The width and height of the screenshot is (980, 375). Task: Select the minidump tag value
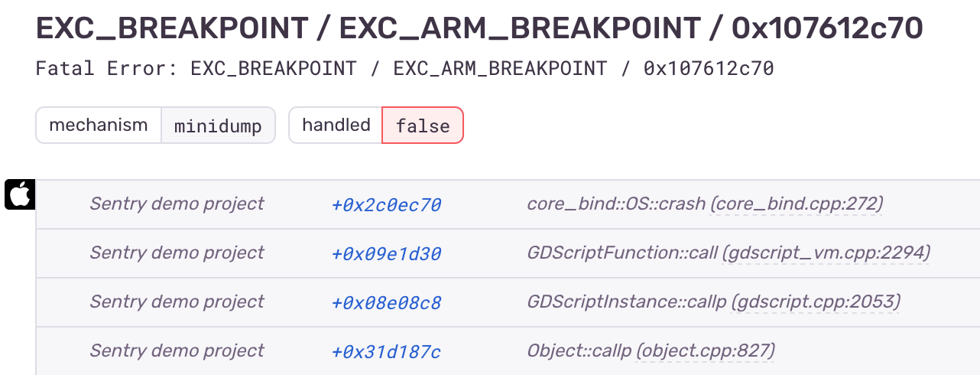pyautogui.click(x=218, y=126)
